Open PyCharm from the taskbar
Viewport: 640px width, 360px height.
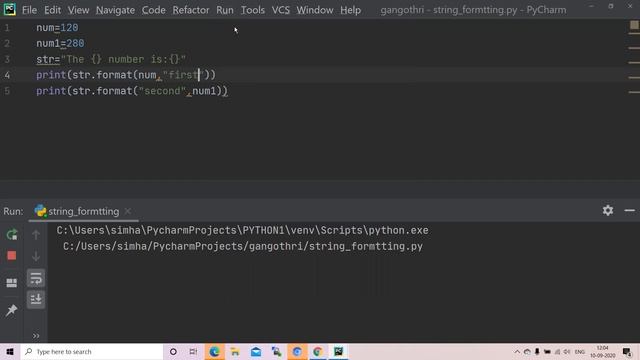[338, 351]
